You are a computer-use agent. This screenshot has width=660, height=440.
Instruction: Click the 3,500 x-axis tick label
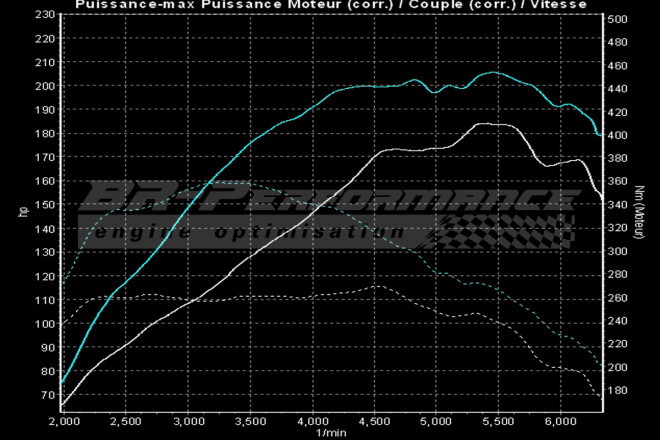click(x=250, y=422)
